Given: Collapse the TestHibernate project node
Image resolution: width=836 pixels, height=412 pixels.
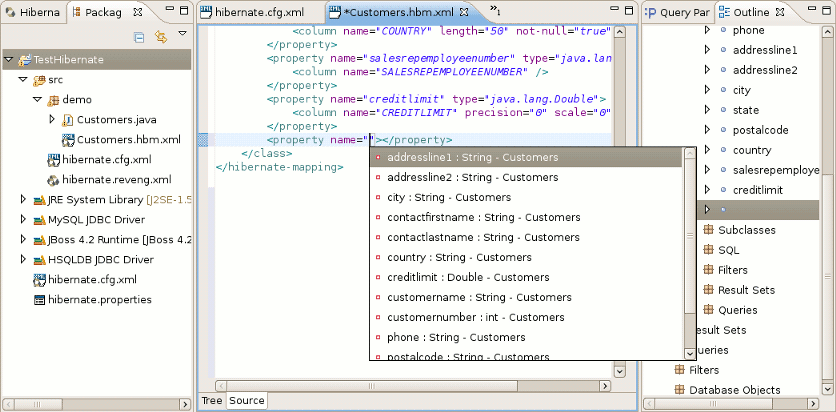Looking at the screenshot, I should [x=9, y=60].
